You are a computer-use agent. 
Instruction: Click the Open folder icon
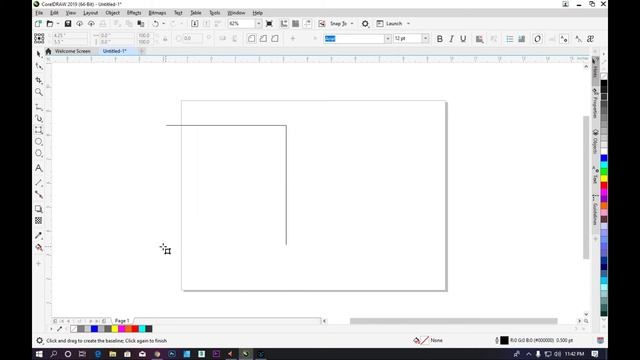click(x=50, y=24)
